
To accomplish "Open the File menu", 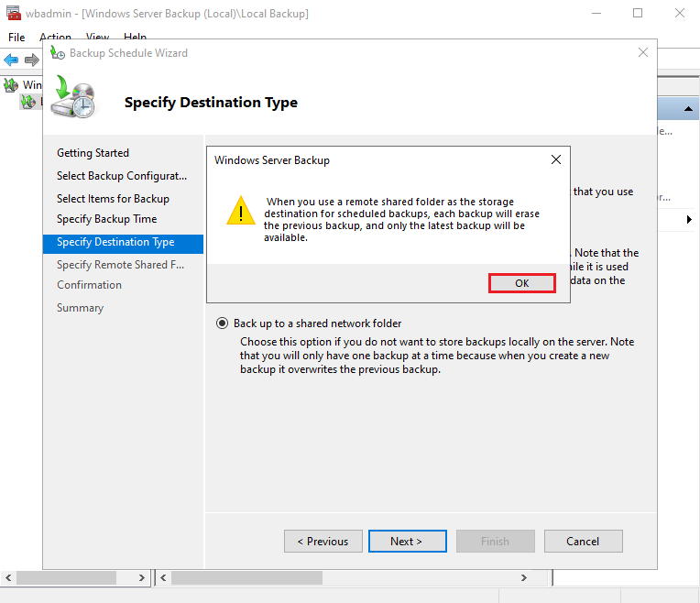I will tap(16, 38).
